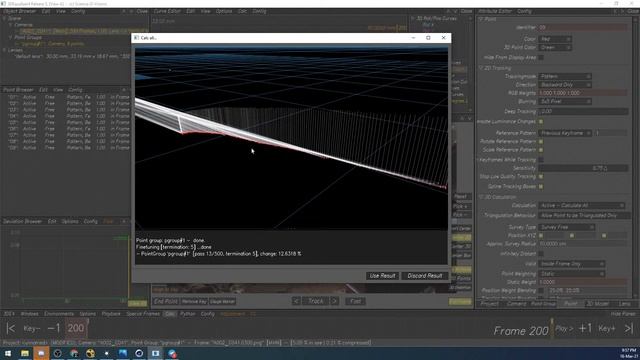Click Use Result in the calc dialog
Viewport: 640px width, 360px height.
tap(382, 276)
